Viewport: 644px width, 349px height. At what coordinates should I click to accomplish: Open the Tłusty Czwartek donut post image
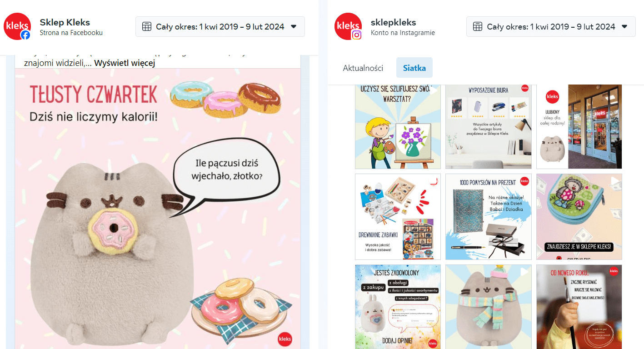click(x=158, y=209)
